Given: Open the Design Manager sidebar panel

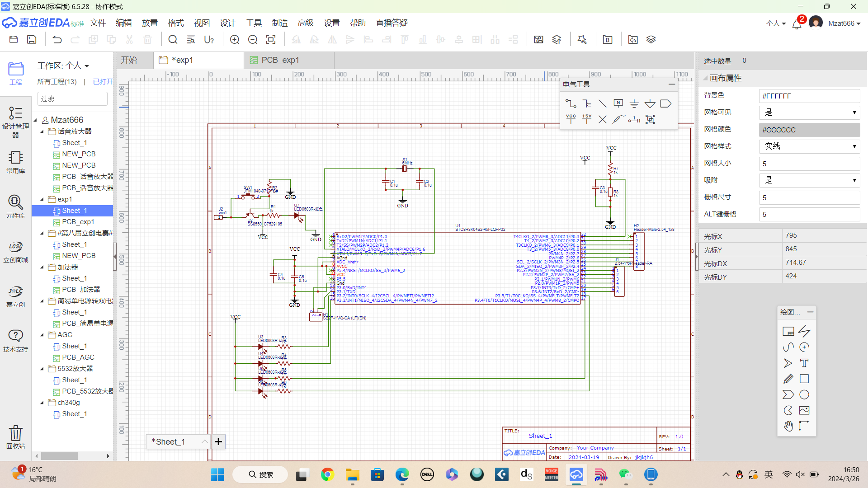Looking at the screenshot, I should [15, 122].
